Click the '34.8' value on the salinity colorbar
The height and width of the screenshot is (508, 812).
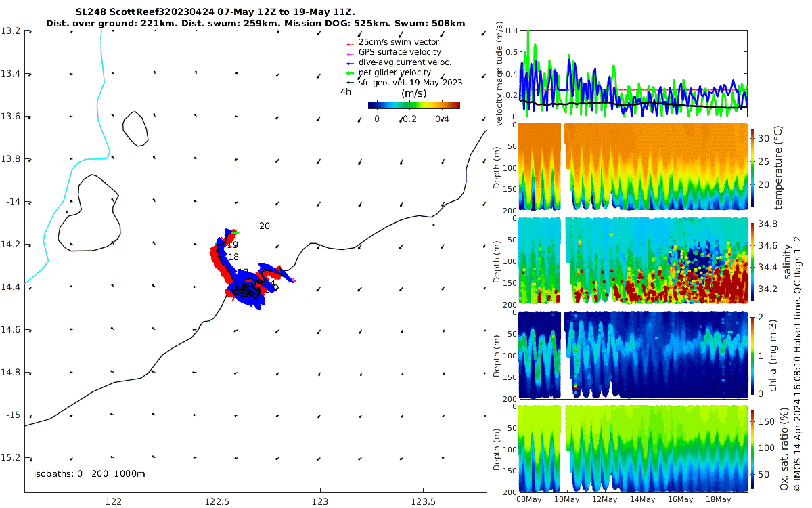[x=767, y=224]
